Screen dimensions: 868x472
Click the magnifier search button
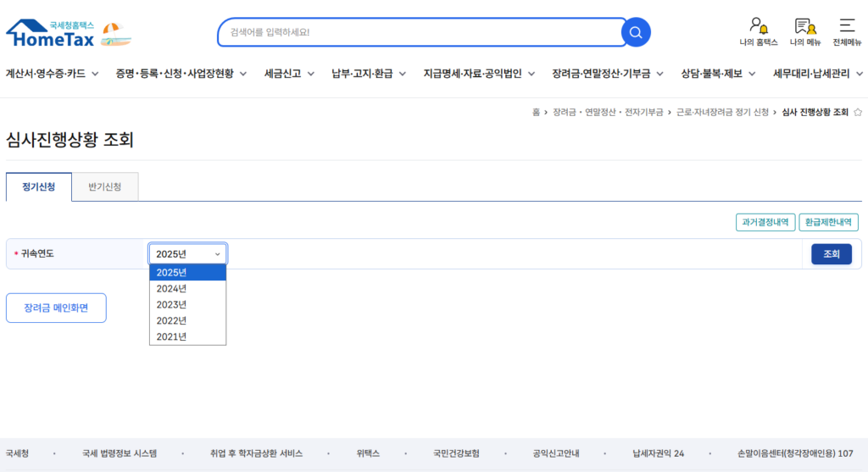636,32
